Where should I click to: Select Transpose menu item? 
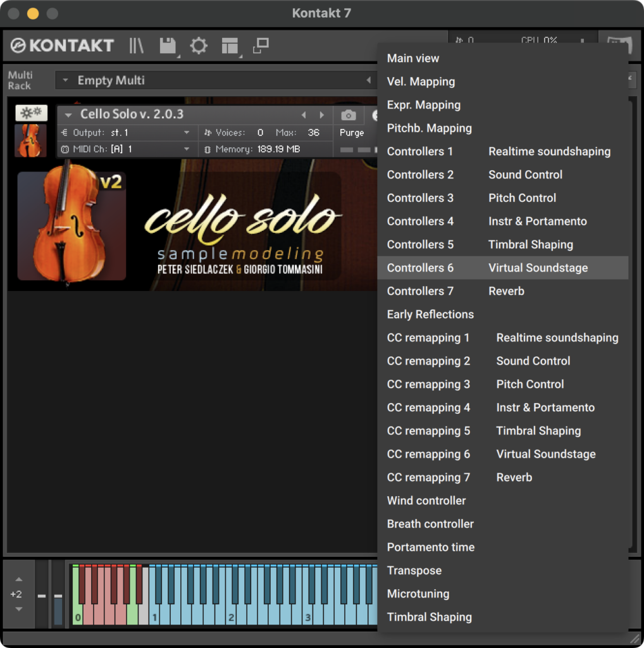point(503,570)
